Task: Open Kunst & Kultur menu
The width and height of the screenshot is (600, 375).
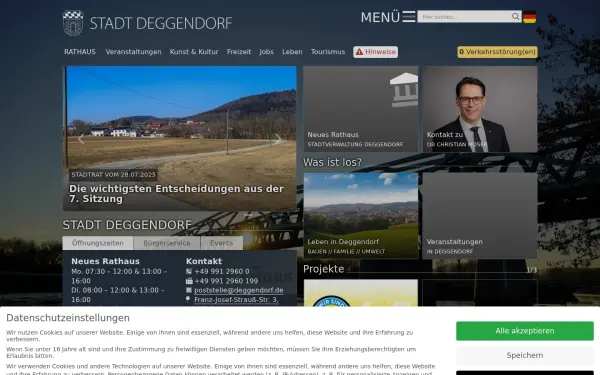Action: [194, 52]
